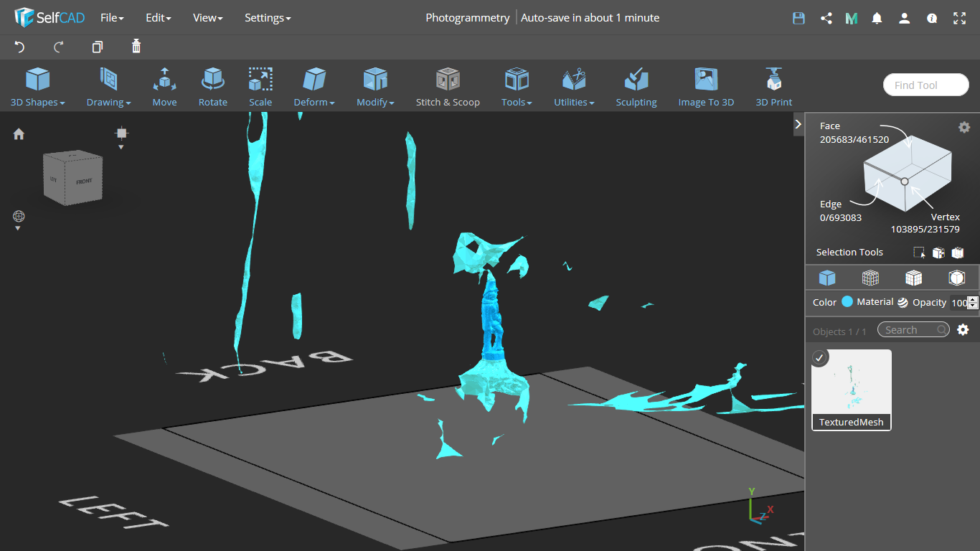Switch to solid view mode
The image size is (980, 551).
tap(827, 278)
